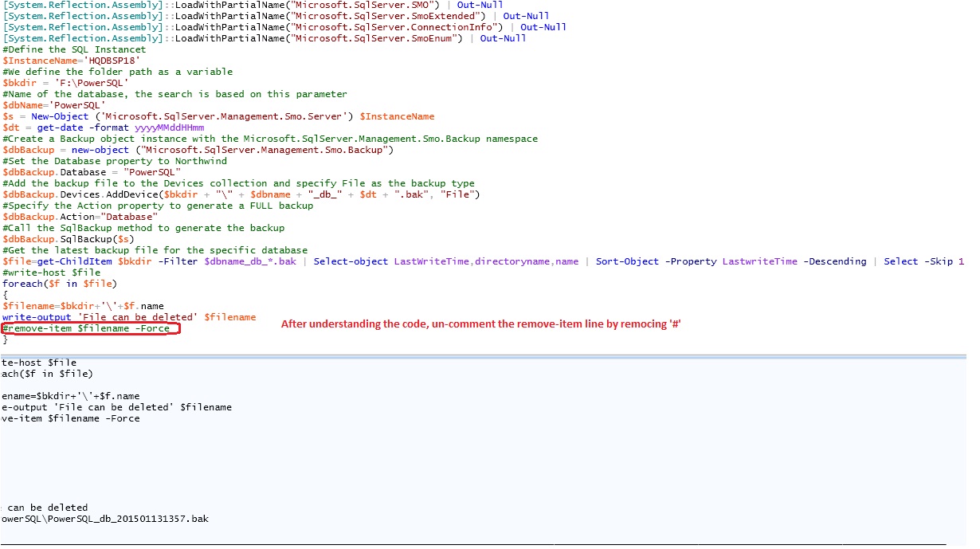Place cursor on the $InstanceName='HQDBSP18' line
Image resolution: width=980 pixels, height=549 pixels.
click(72, 60)
